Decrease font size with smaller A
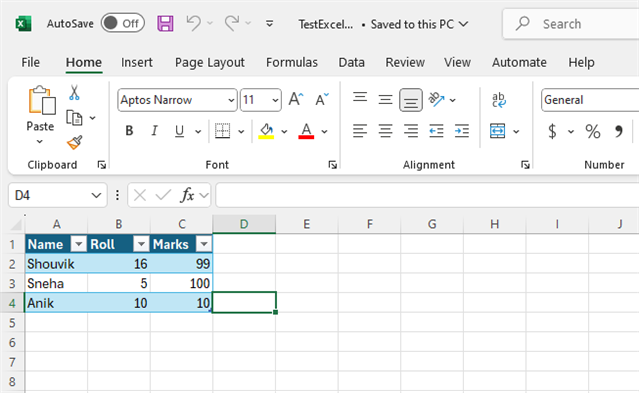 pyautogui.click(x=322, y=99)
